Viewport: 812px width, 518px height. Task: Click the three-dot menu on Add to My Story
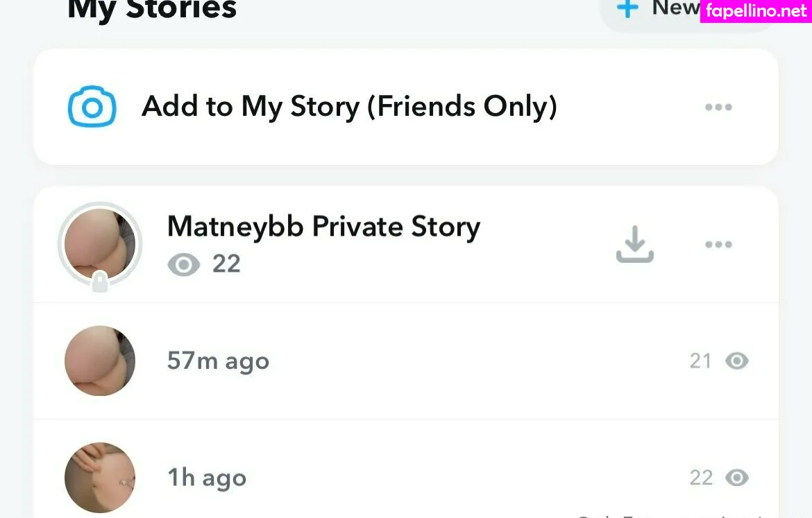coord(718,106)
